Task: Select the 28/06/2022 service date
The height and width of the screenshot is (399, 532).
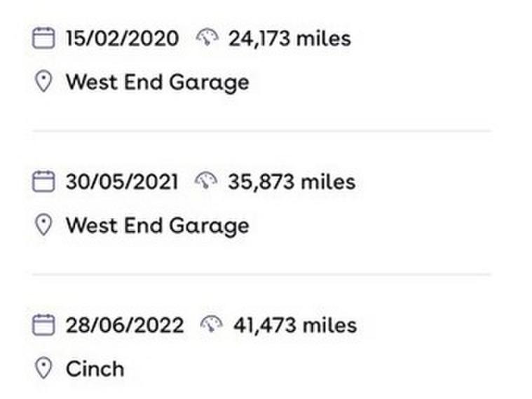Action: click(x=125, y=325)
